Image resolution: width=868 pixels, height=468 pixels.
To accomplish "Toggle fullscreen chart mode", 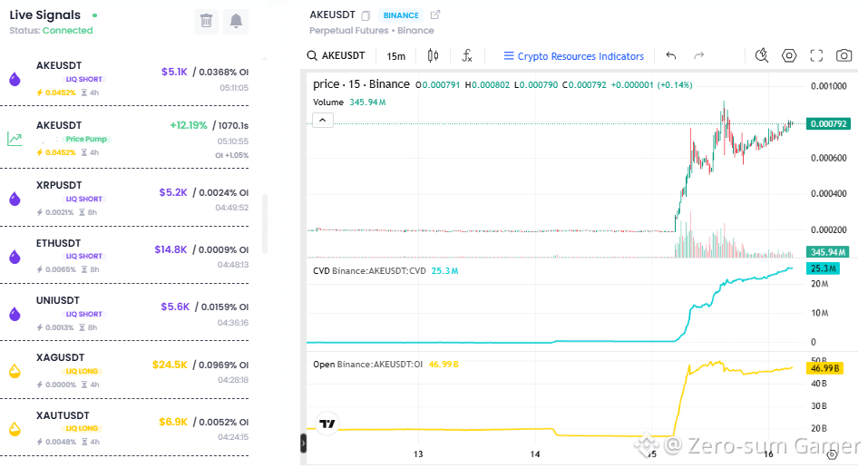I will tap(816, 55).
